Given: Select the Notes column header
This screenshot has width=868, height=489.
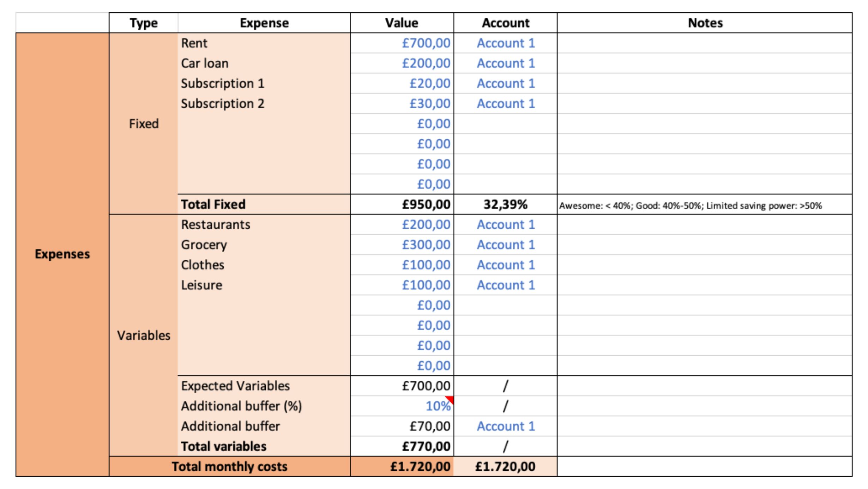Looking at the screenshot, I should click(705, 23).
